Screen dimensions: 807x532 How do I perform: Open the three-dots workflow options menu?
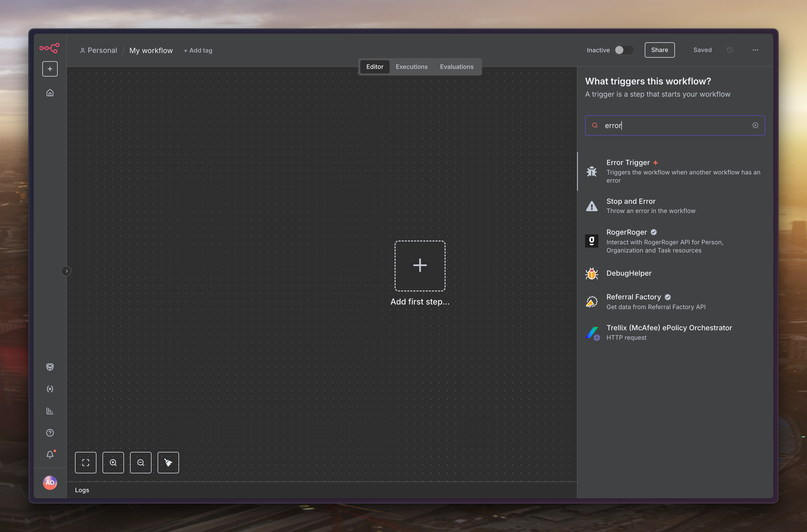coord(755,50)
